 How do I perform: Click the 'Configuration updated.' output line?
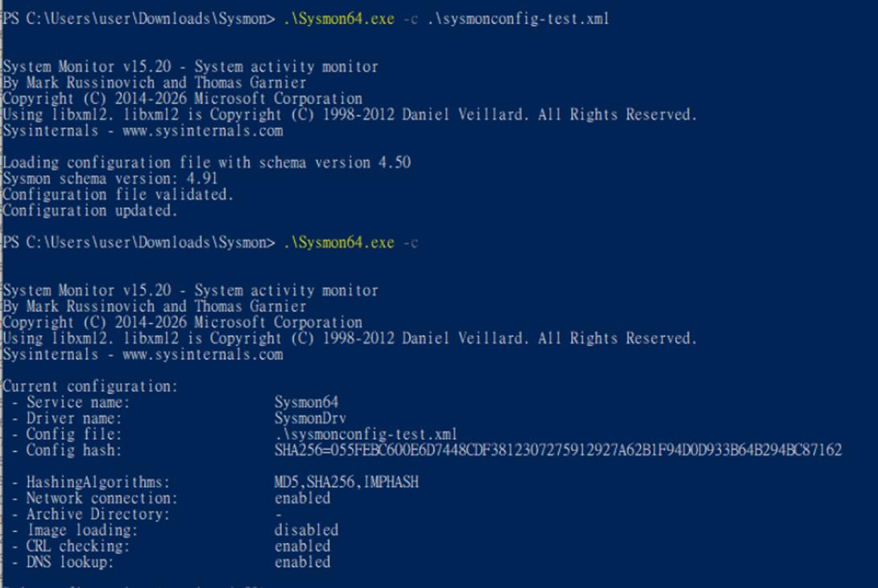click(90, 210)
